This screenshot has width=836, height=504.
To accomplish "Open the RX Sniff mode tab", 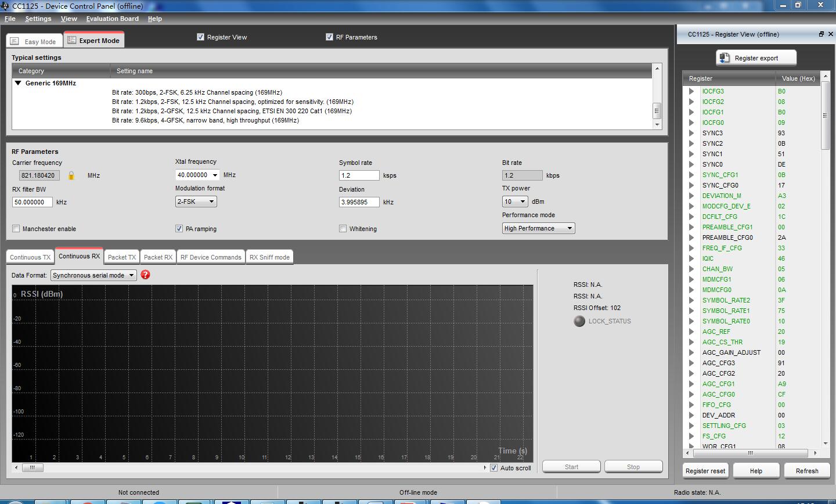I will (x=269, y=257).
